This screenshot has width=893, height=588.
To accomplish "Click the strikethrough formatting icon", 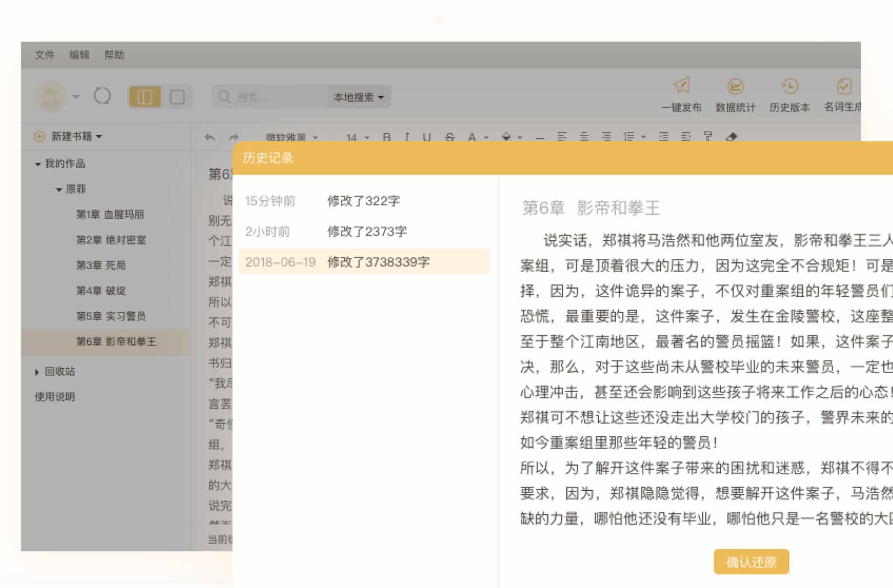I will (x=449, y=137).
